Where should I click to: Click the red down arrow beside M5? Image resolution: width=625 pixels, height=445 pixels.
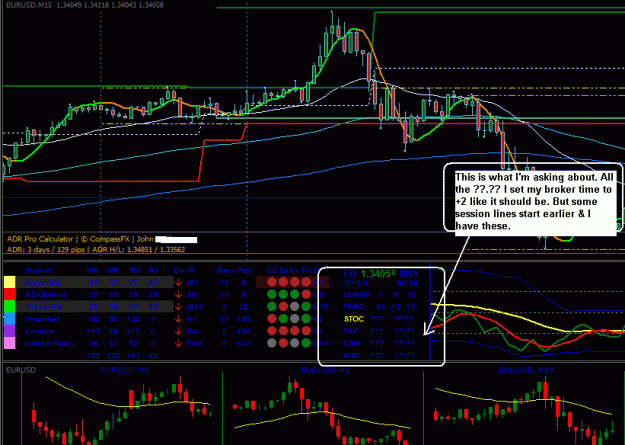[x=178, y=295]
